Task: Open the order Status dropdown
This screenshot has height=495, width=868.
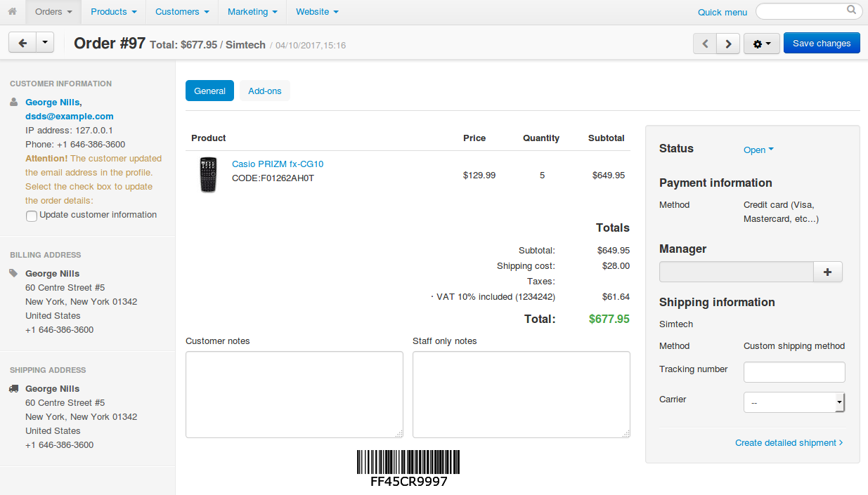Action: (758, 150)
